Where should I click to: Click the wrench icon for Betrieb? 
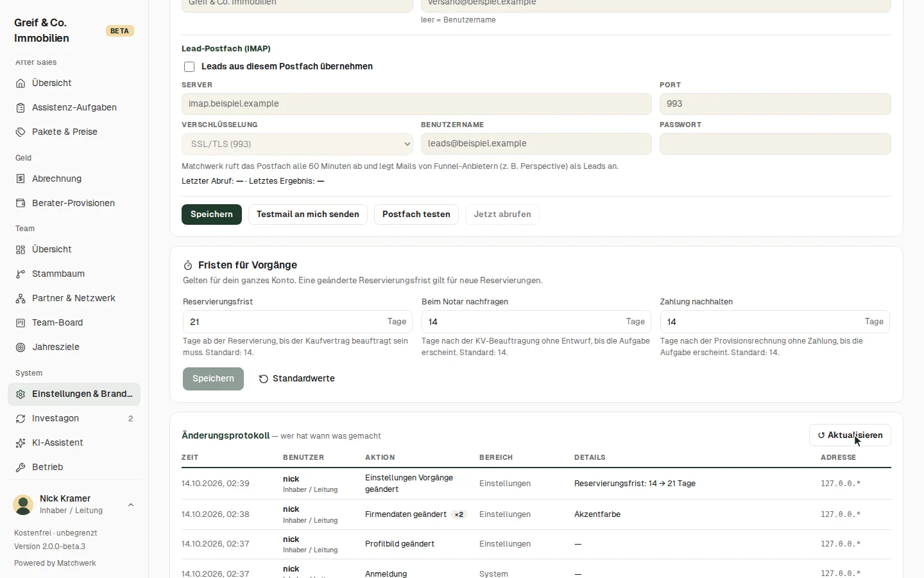click(21, 468)
